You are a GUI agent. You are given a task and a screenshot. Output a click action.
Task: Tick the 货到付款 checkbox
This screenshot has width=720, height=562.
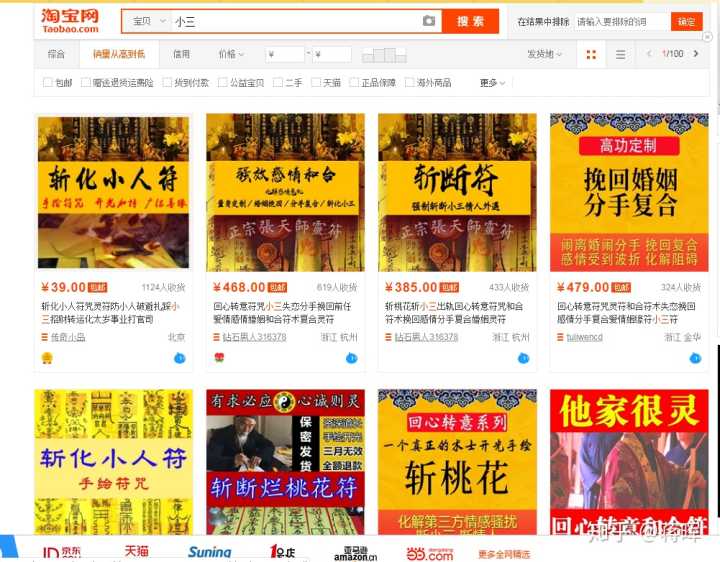click(x=167, y=82)
